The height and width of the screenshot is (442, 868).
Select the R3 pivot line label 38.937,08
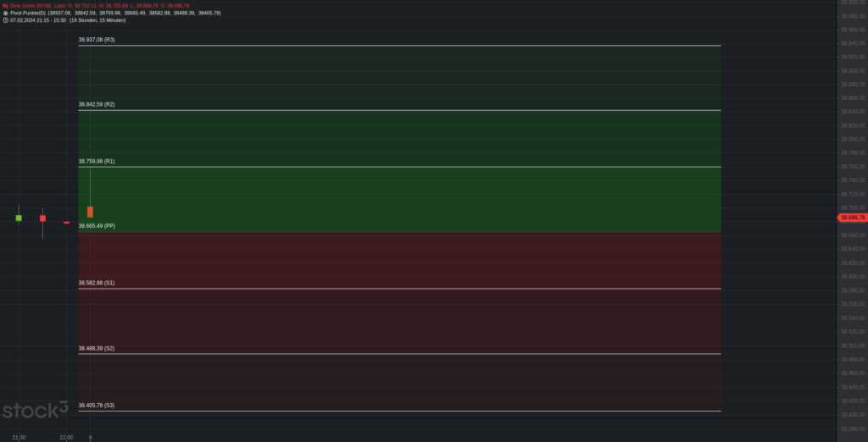[97, 40]
